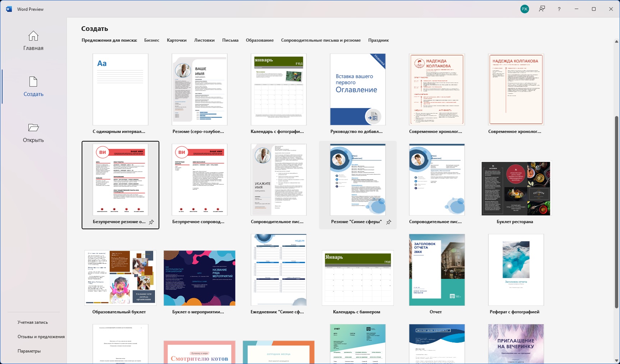Open Параметры in sidebar
The image size is (620, 364).
[29, 351]
